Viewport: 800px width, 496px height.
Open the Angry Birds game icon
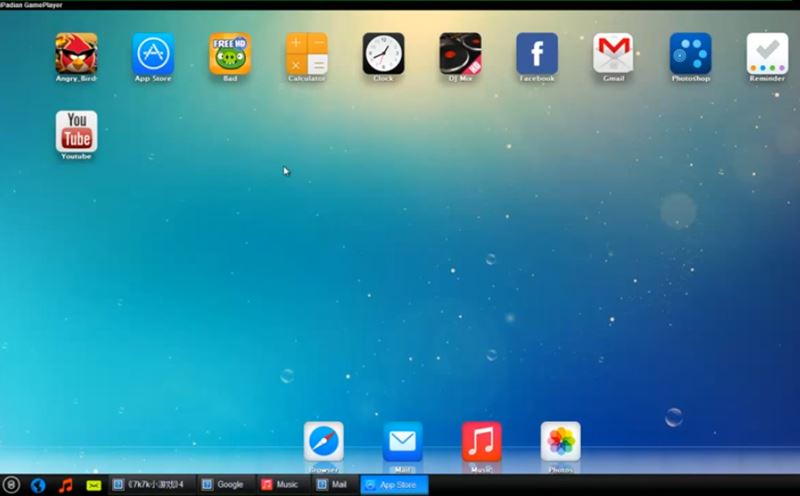click(77, 54)
